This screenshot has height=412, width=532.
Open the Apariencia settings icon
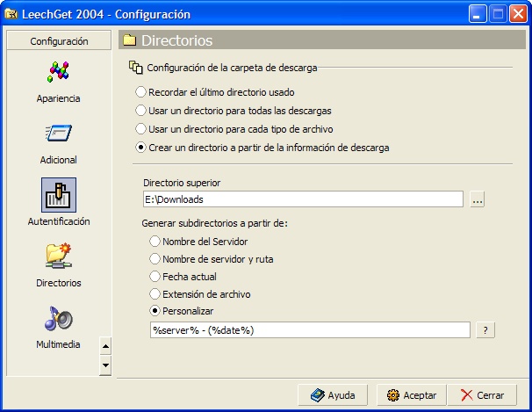pos(58,72)
